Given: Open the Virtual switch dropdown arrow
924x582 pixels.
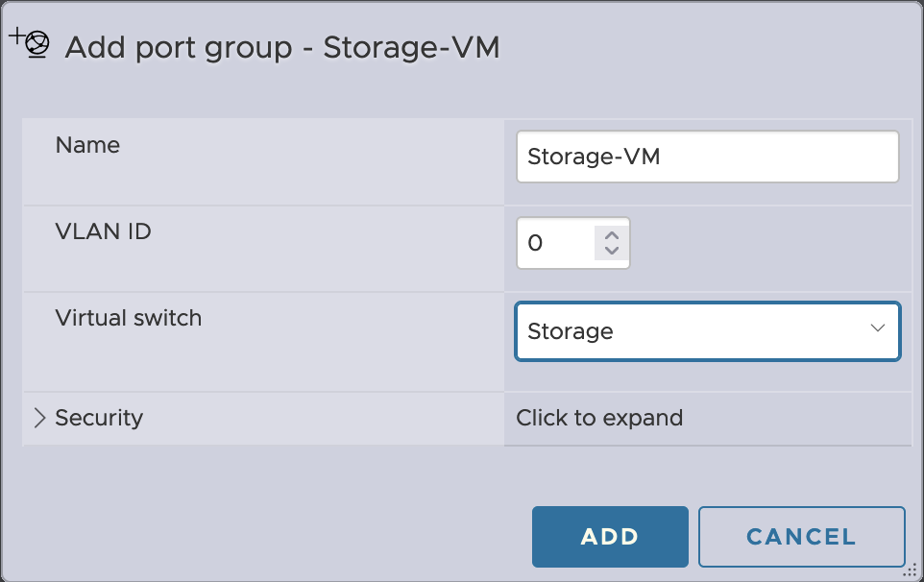Looking at the screenshot, I should click(x=878, y=328).
